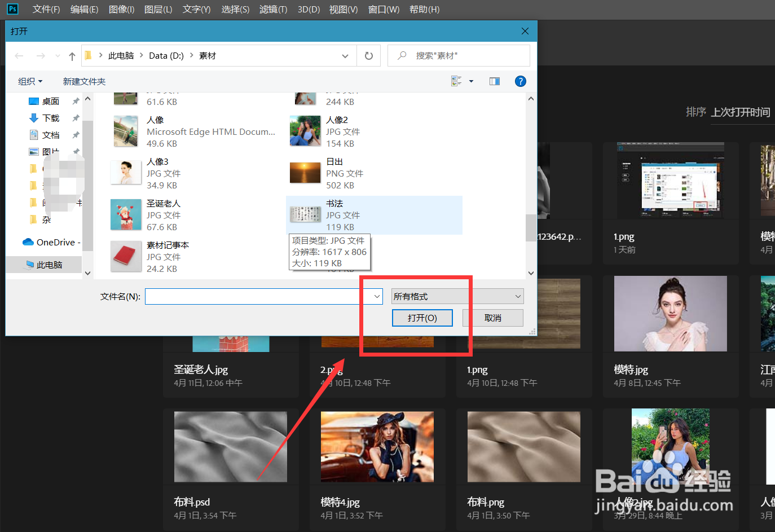775x532 pixels.
Task: Open the view options dropdown arrow
Action: pos(472,81)
